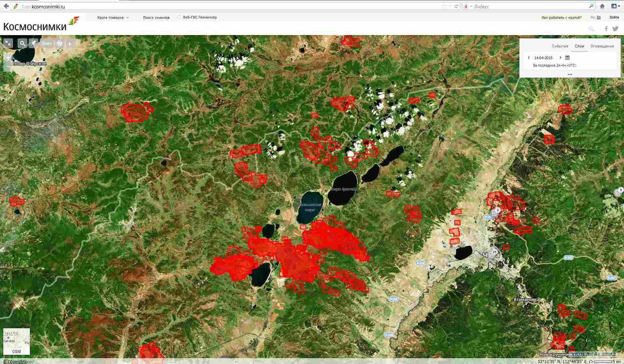The height and width of the screenshot is (364, 624).
Task: Click the Kosmosnimki site favicon in address bar
Action: (16, 6)
